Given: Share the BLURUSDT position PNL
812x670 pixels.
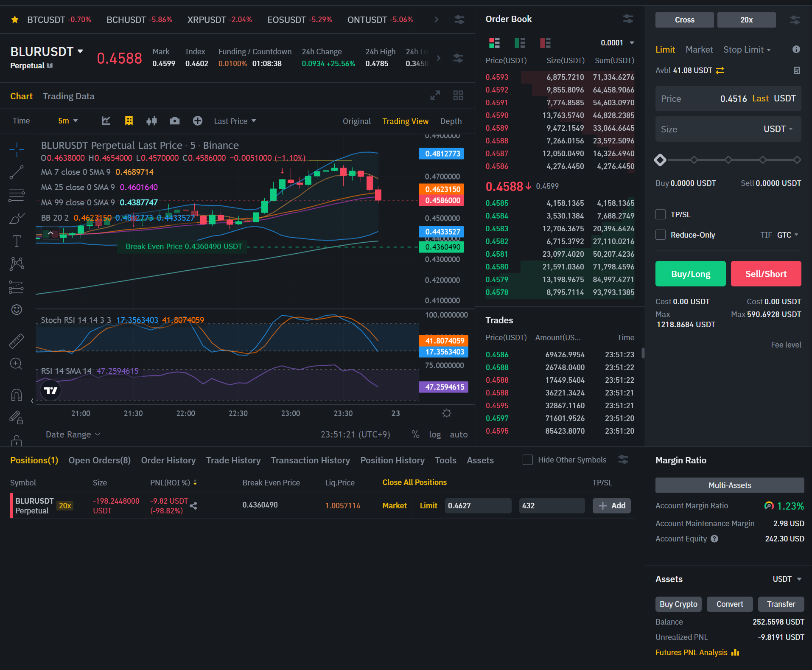Looking at the screenshot, I should [x=193, y=506].
